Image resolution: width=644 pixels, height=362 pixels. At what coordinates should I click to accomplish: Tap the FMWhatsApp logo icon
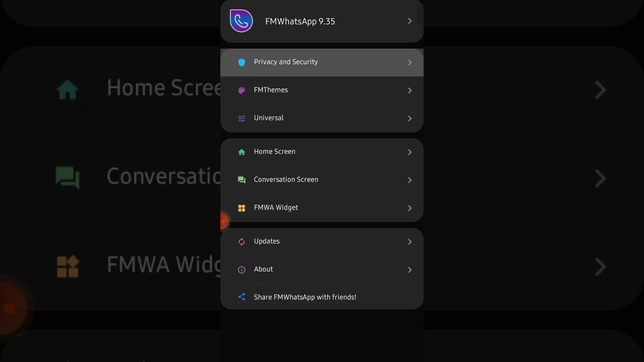[241, 21]
